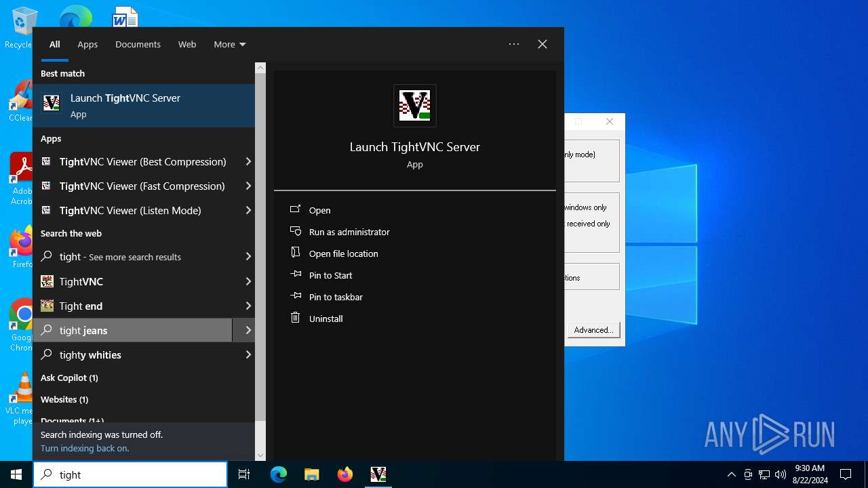Switch to TightVNC window on the taskbar
Screen dimensions: 868x488
point(378,474)
